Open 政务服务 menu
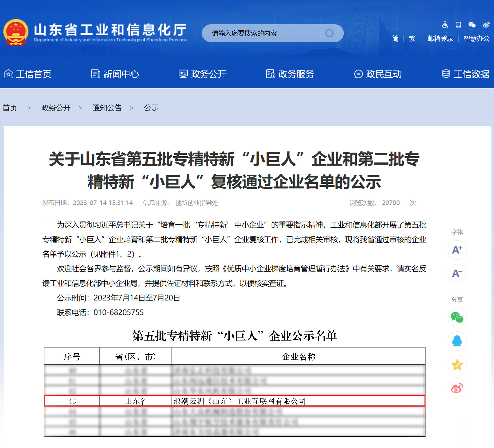 tap(290, 74)
